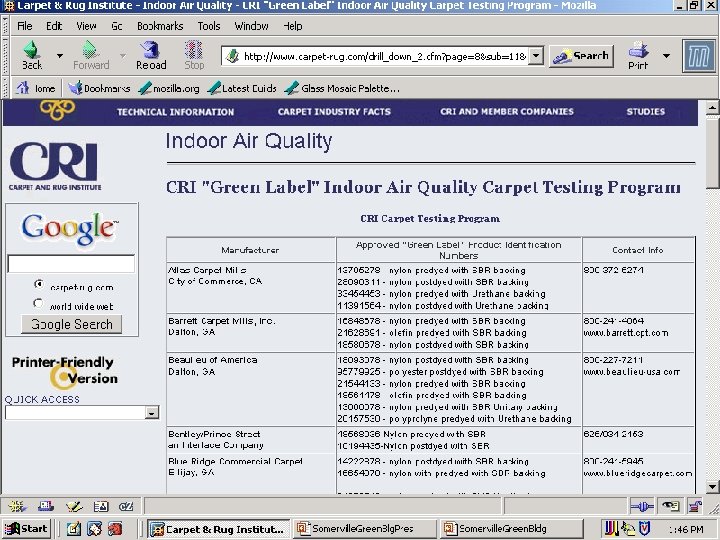Viewport: 720px width, 540px height.
Task: Open the Glass Mosaic Palette bookmark
Action: coord(342,88)
